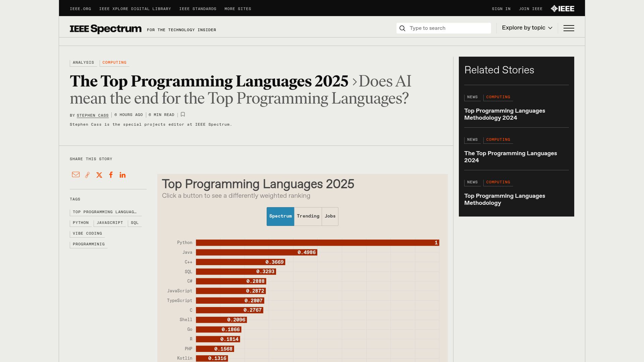
Task: Click the Kotlin label in chart
Action: 185,358
